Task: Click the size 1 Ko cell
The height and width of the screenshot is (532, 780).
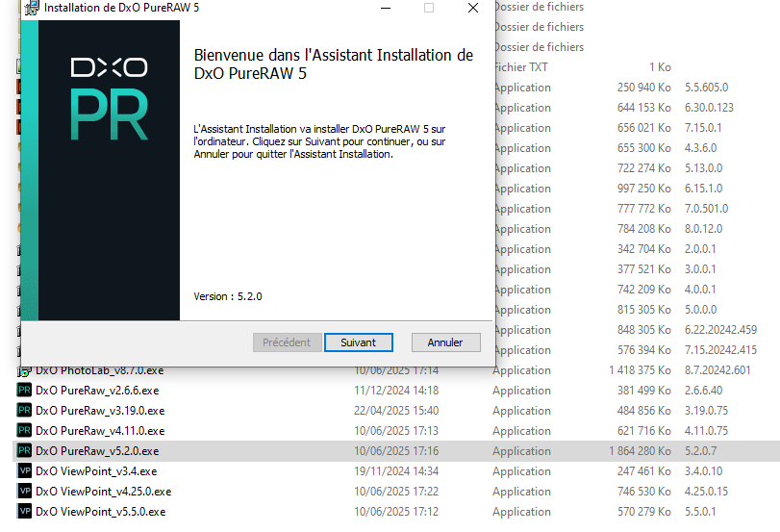Action: (660, 67)
